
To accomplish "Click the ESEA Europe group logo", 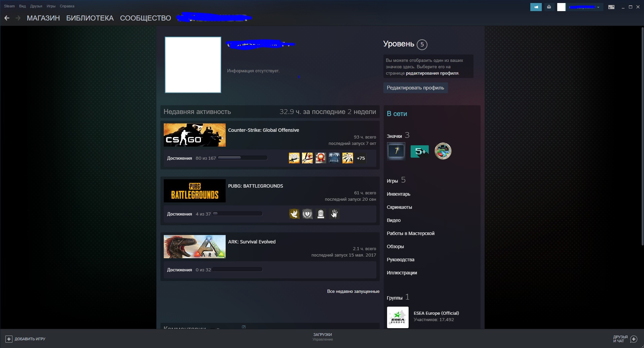I will (x=398, y=317).
